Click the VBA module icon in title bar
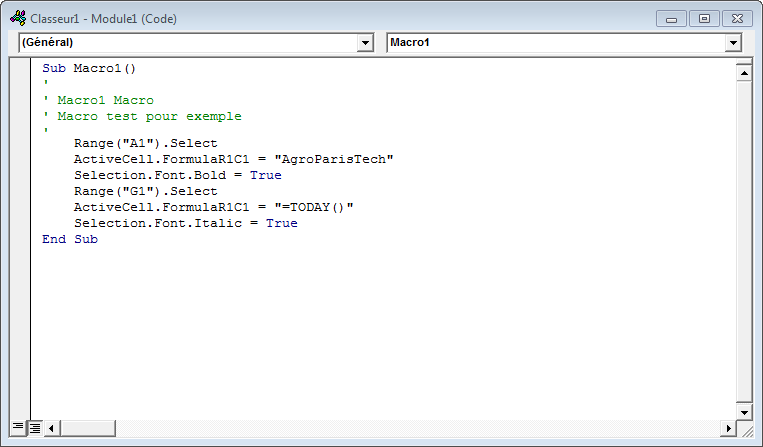This screenshot has height=447, width=763. [18, 18]
